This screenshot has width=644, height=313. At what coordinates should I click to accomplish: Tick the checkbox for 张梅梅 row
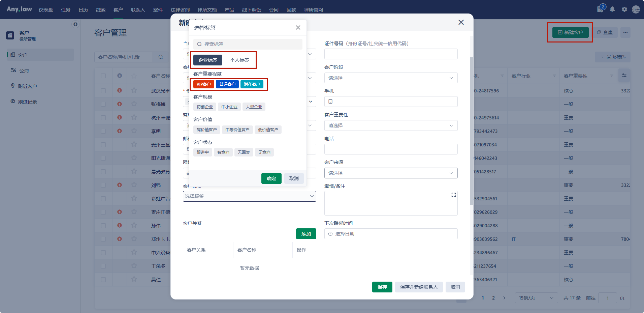(x=103, y=104)
